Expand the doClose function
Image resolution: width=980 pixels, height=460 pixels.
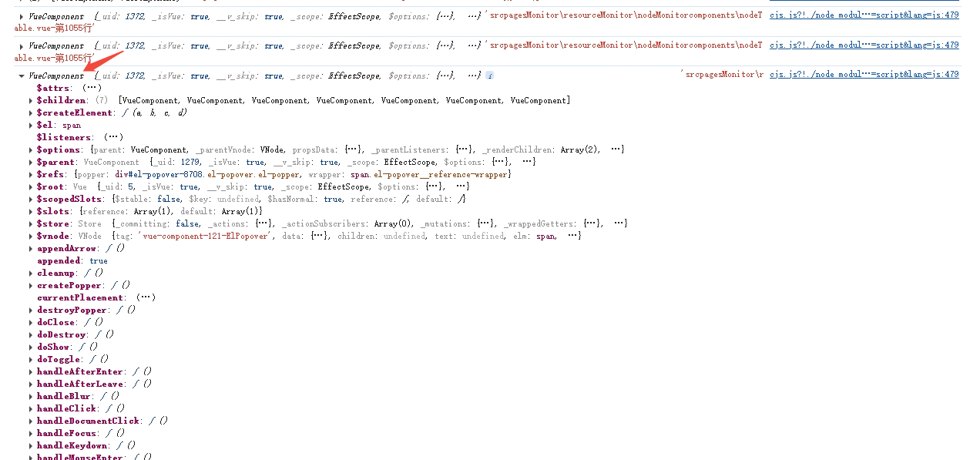(31, 322)
